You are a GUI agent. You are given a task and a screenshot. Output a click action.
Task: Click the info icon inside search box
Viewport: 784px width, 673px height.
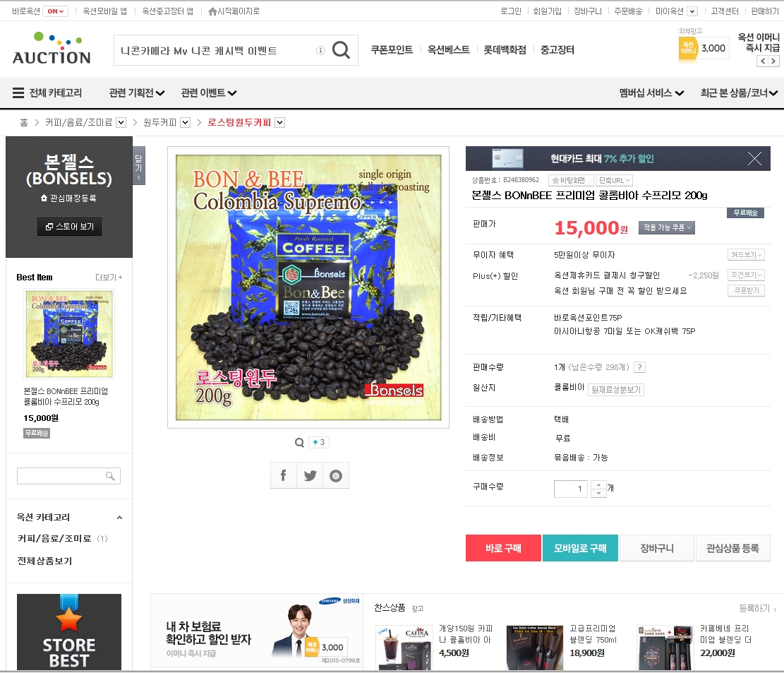[x=320, y=50]
